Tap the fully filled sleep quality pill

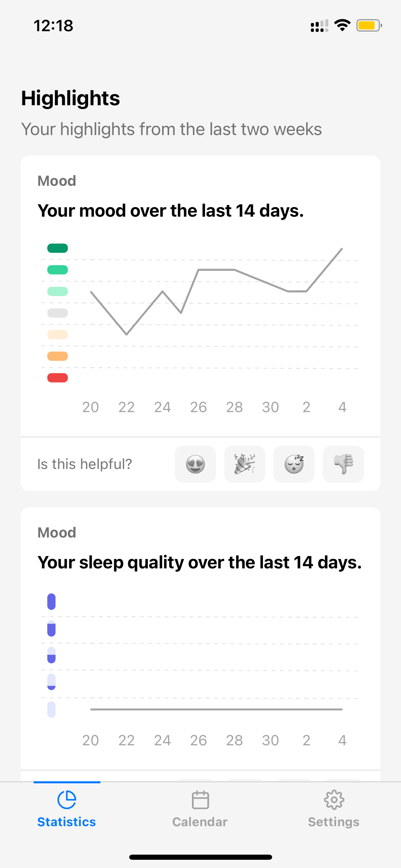click(51, 602)
